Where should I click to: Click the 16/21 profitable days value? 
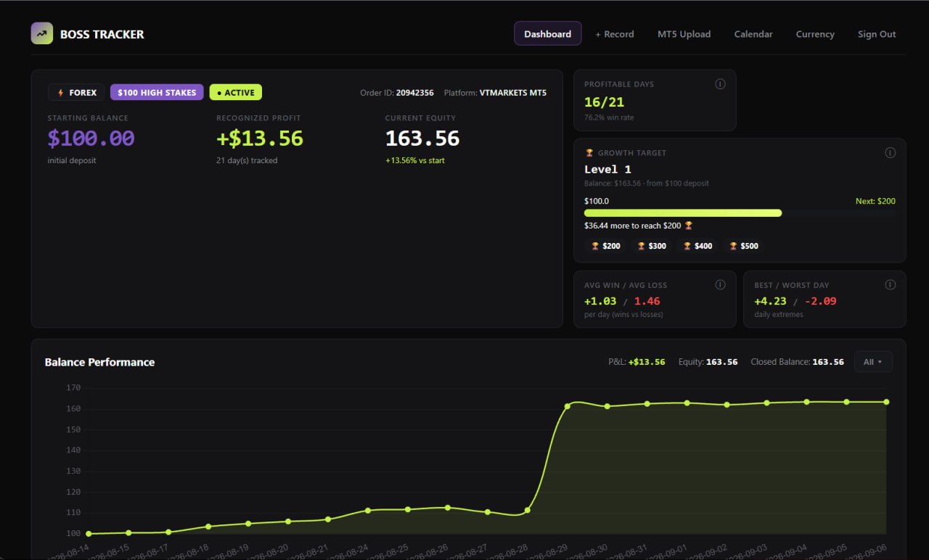pyautogui.click(x=604, y=102)
